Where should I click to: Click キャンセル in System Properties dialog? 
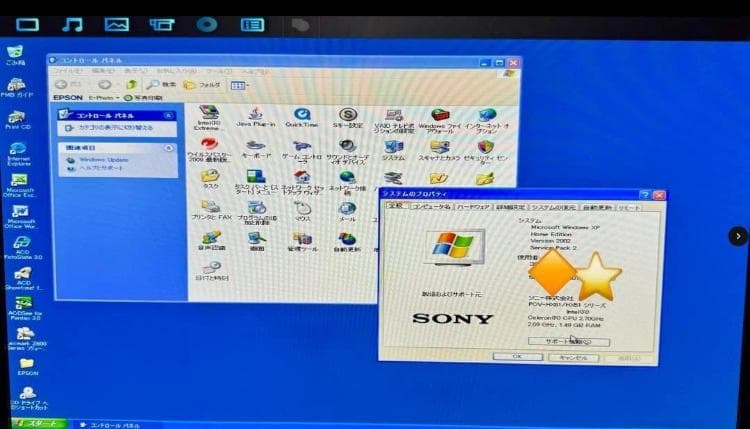573,357
